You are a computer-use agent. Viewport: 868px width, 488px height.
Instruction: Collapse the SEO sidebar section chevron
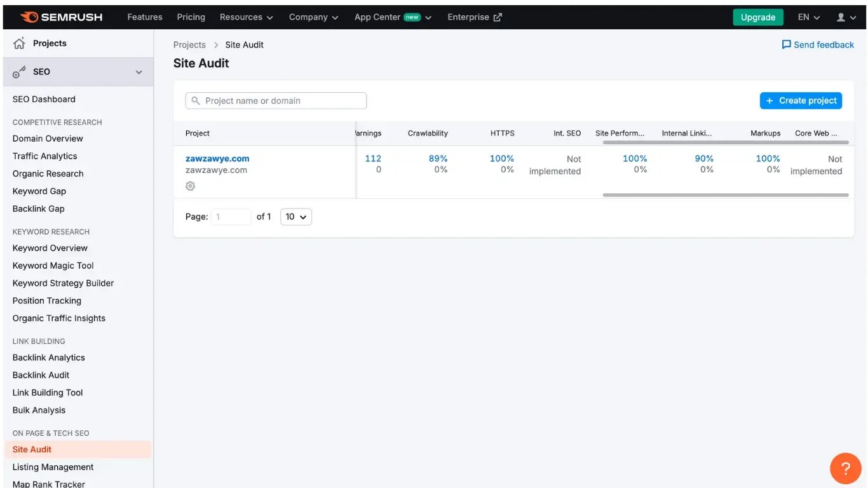139,72
